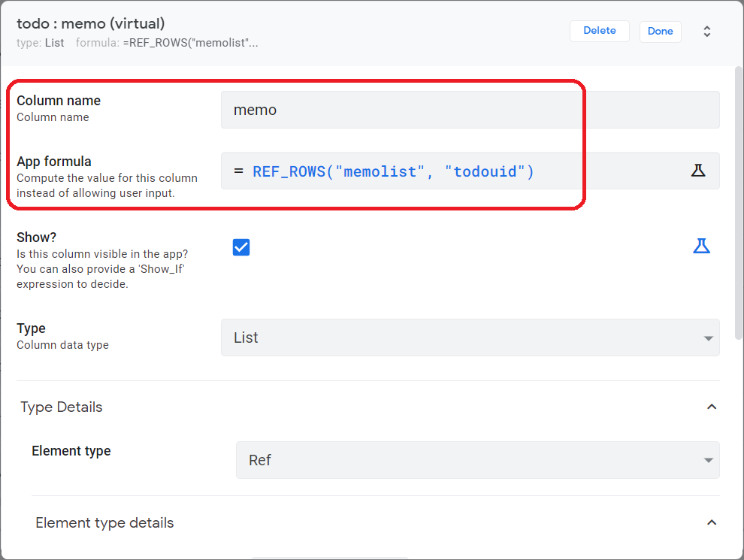Click the expand/collapse arrows icon in header
The width and height of the screenshot is (744, 560).
click(x=706, y=32)
